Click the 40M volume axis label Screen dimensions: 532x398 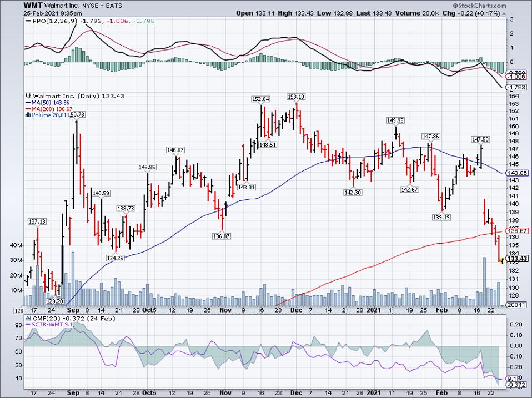tap(16, 245)
